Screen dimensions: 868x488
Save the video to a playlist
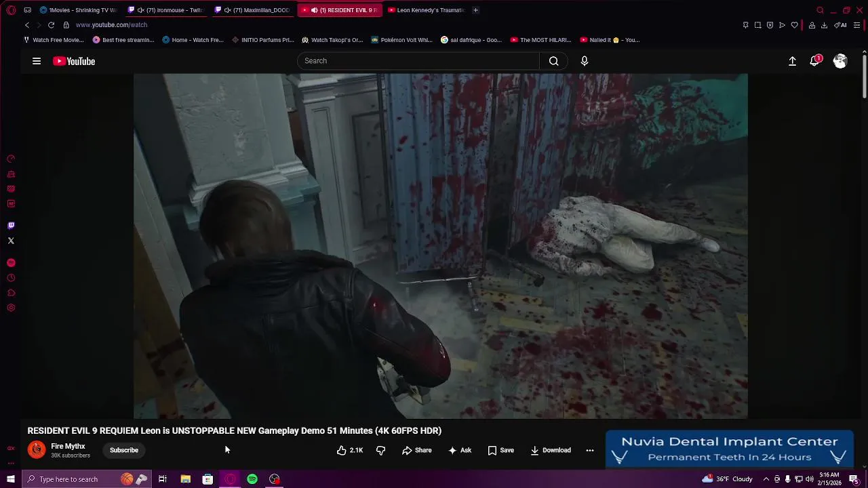pyautogui.click(x=501, y=450)
